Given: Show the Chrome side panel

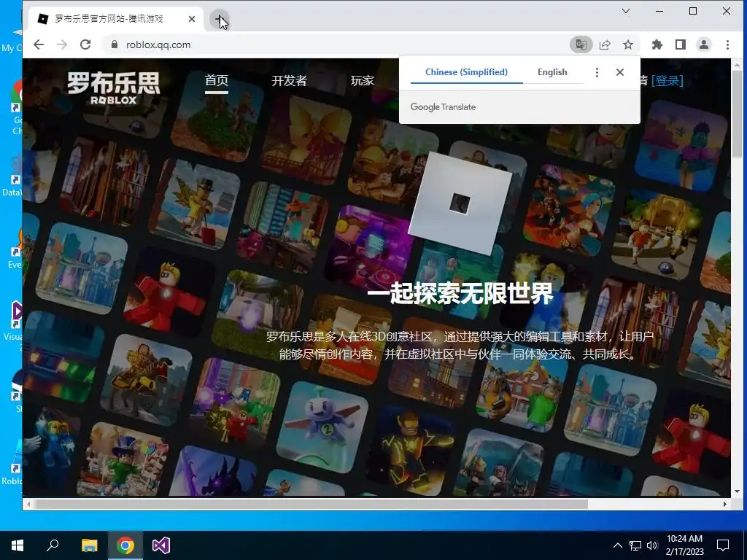Looking at the screenshot, I should 681,44.
